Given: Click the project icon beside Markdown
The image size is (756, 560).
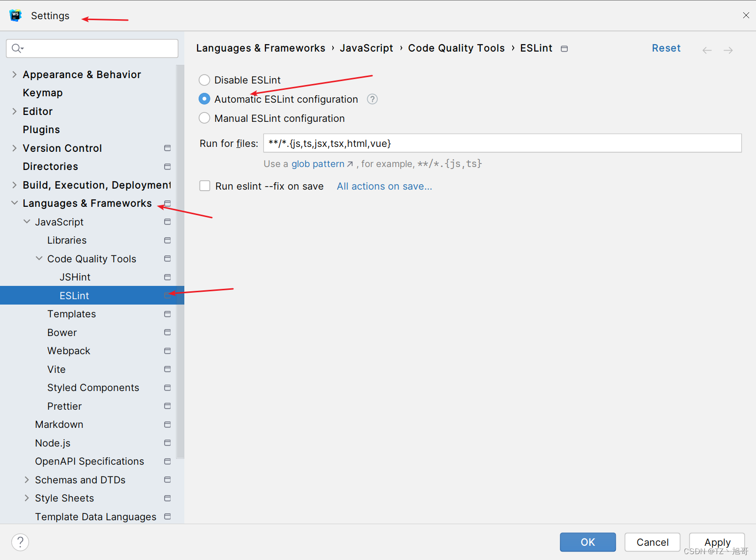Looking at the screenshot, I should click(x=167, y=424).
